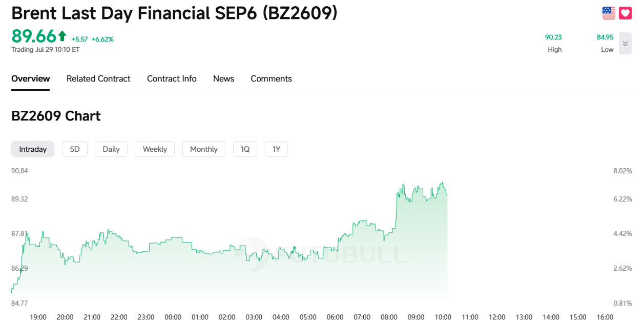Click the green up arrow beside 89.66
The height and width of the screenshot is (320, 644).
pyautogui.click(x=62, y=36)
